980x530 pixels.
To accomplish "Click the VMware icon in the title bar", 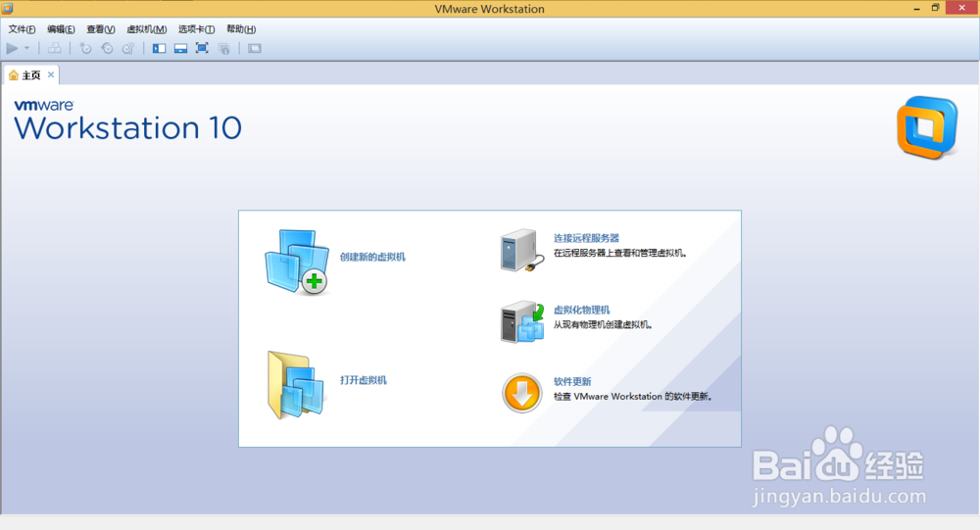I will pos(8,8).
